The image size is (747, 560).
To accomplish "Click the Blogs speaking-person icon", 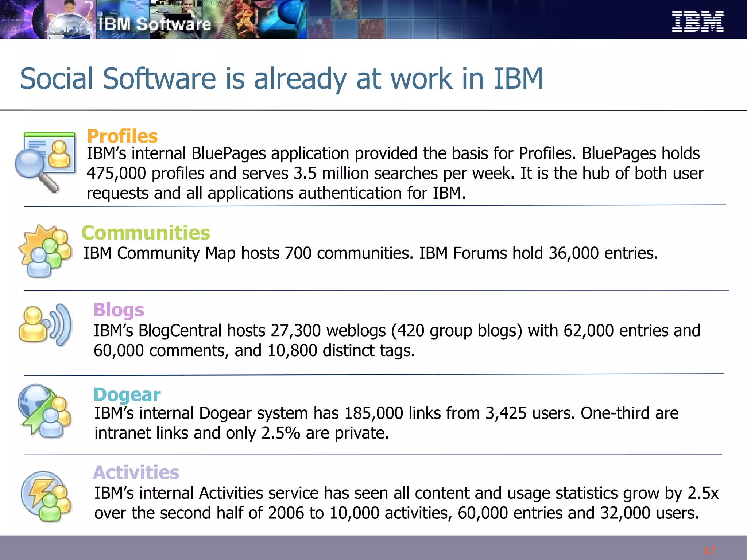I will click(45, 325).
